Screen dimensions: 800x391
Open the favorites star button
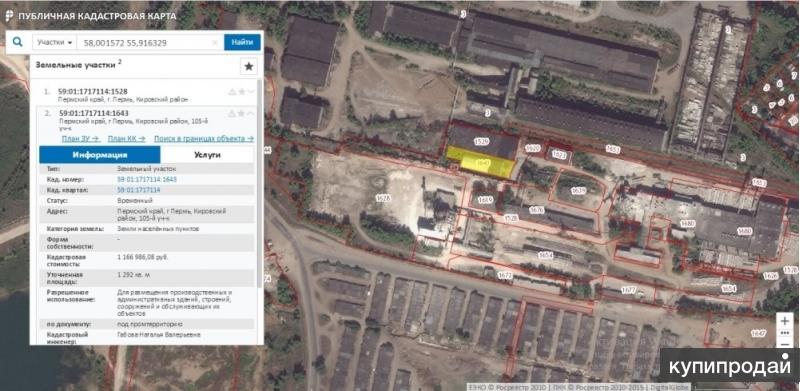248,66
